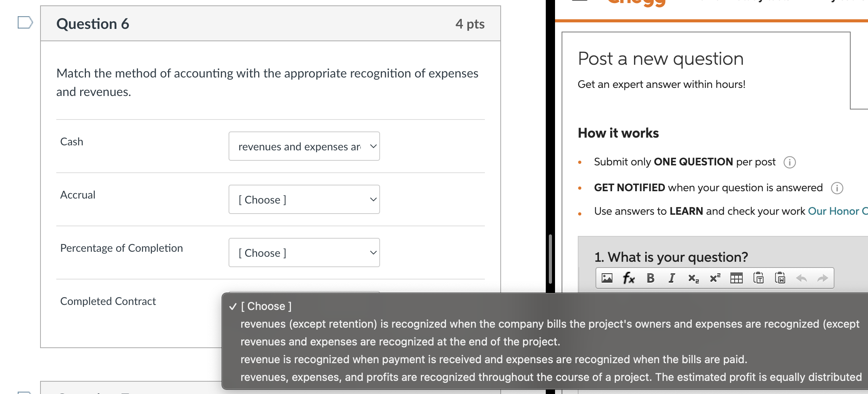868x394 pixels.
Task: Open the Percentage of Completion dropdown
Action: [x=304, y=253]
